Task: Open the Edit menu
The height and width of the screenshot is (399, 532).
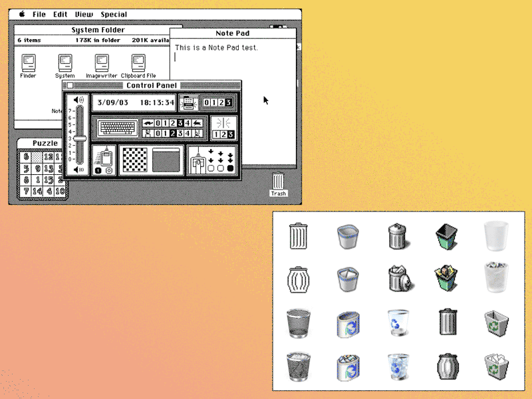Action: [61, 14]
